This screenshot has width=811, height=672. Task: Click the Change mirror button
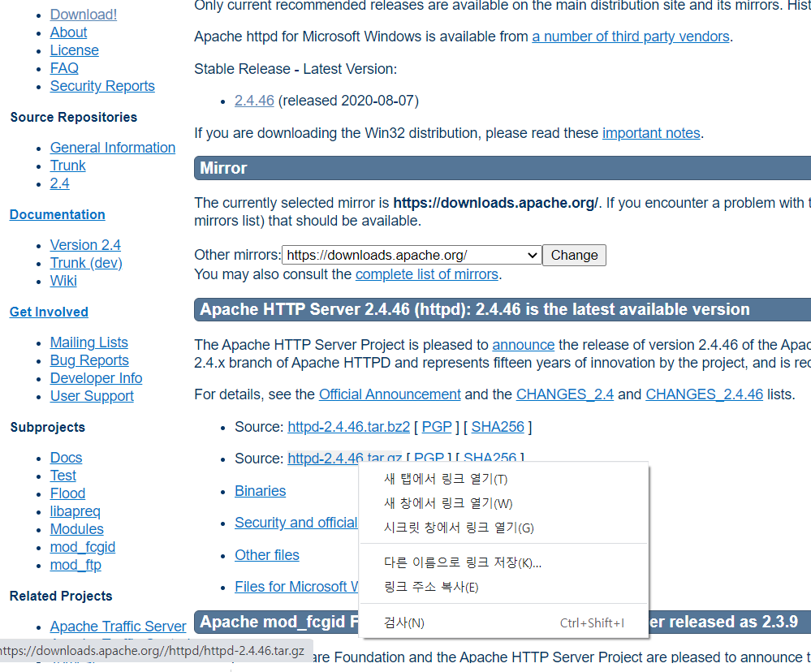tap(574, 256)
